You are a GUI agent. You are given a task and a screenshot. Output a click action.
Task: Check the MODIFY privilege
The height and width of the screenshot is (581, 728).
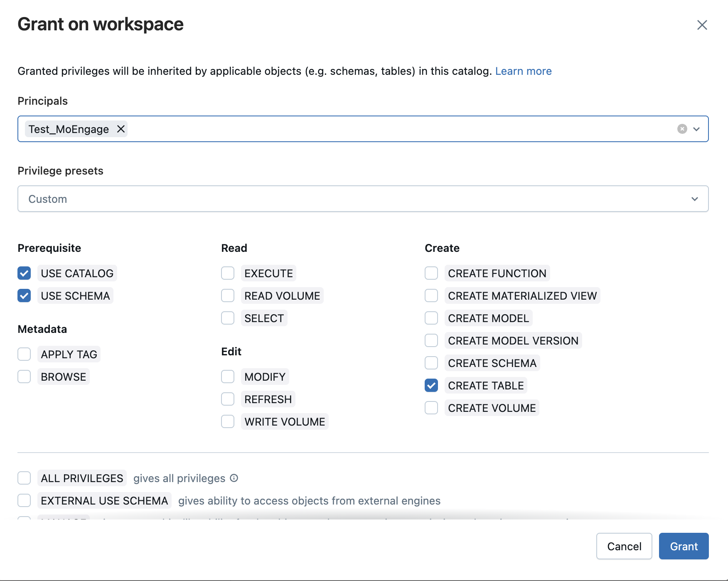228,377
